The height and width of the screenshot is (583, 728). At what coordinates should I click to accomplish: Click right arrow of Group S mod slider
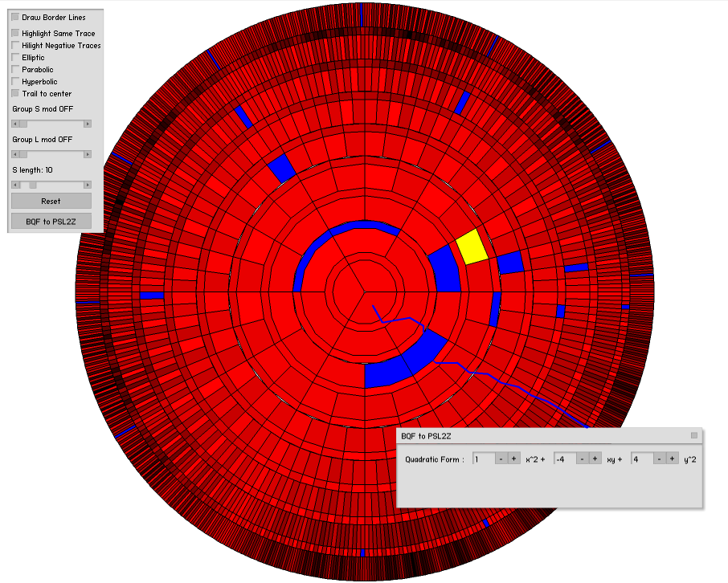point(88,124)
